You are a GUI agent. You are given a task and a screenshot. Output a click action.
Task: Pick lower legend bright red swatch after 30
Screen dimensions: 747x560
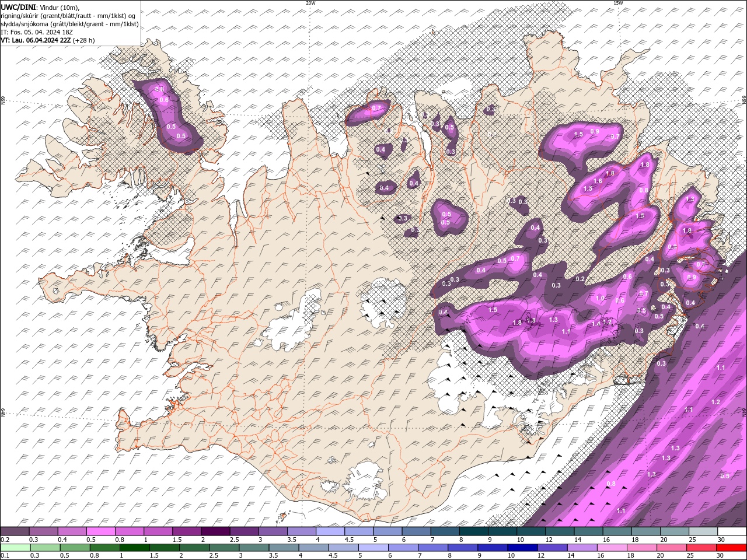coord(732,548)
